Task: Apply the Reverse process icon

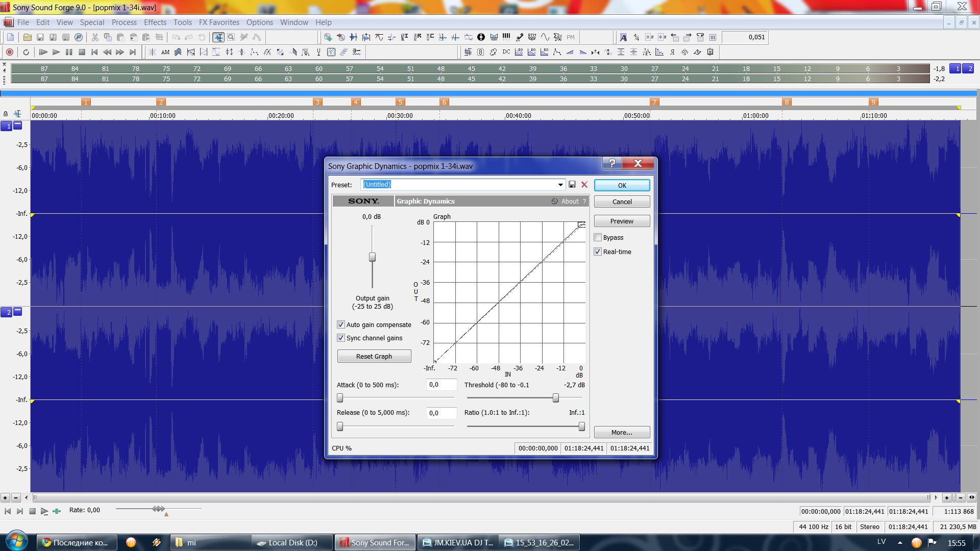Action: (672, 52)
